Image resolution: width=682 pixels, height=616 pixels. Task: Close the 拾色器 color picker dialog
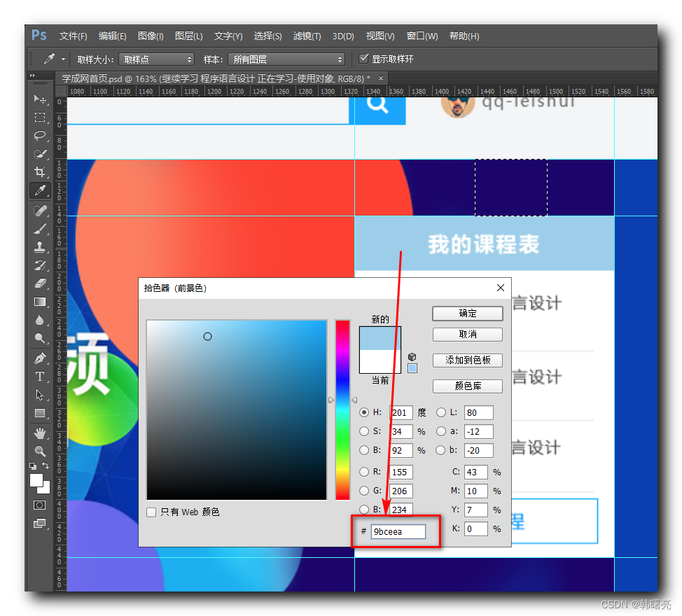pos(501,288)
